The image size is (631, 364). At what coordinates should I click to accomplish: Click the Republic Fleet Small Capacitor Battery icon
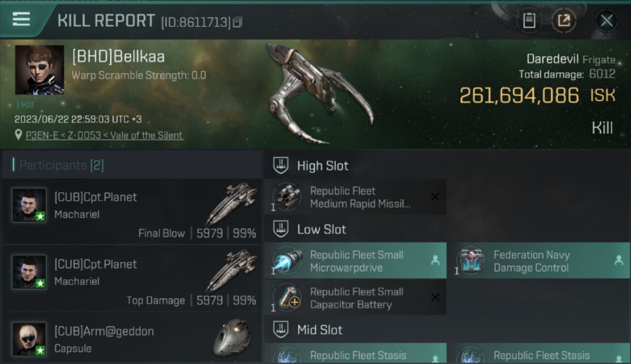[x=287, y=298]
